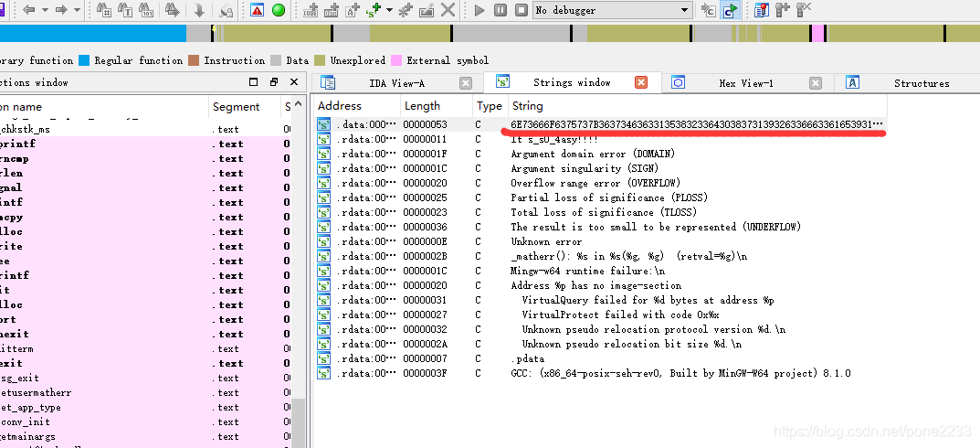This screenshot has width=980, height=448.
Task: Sort strings by String column header
Action: 697,106
